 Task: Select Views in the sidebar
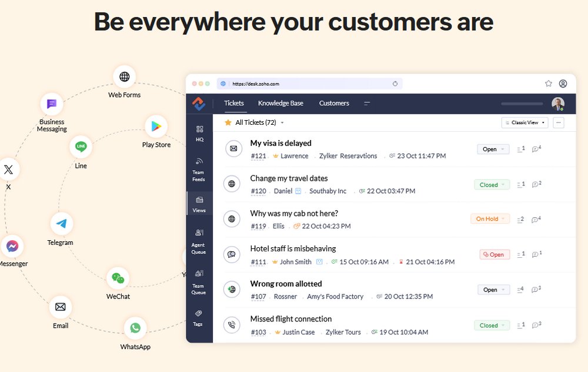click(x=199, y=204)
